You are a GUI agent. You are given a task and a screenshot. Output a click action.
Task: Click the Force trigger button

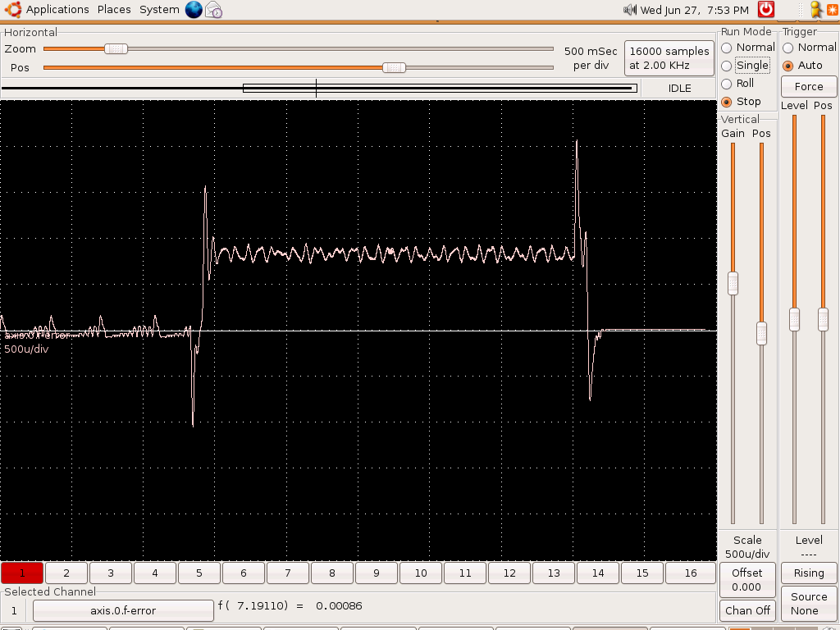point(809,86)
